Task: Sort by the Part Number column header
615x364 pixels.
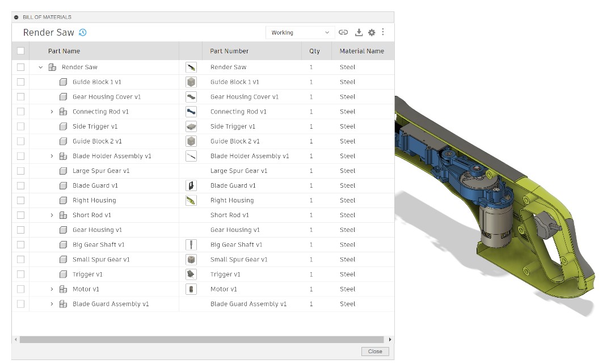Action: tap(229, 51)
